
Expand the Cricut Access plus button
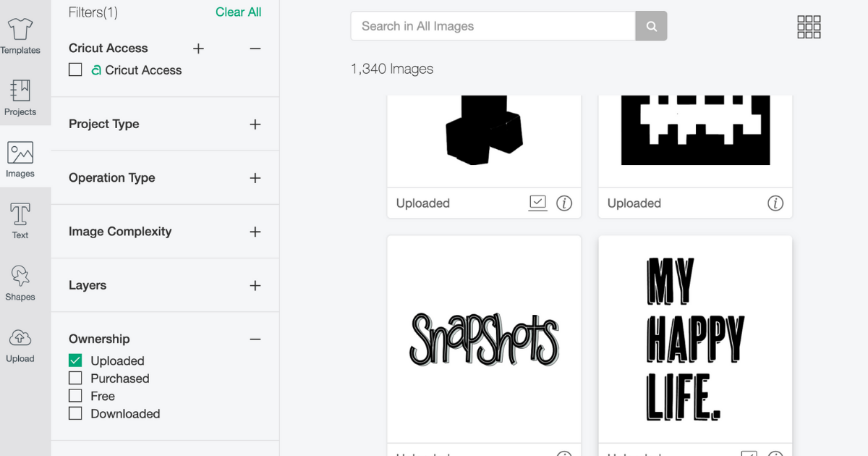click(x=199, y=48)
